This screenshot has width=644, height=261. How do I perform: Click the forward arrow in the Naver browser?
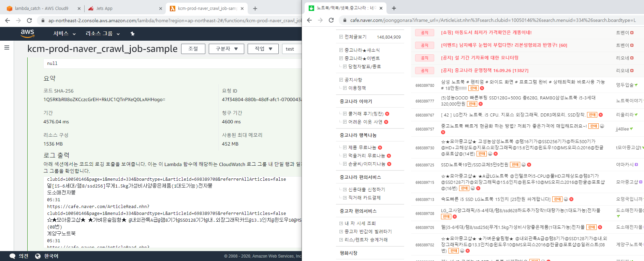(320, 20)
